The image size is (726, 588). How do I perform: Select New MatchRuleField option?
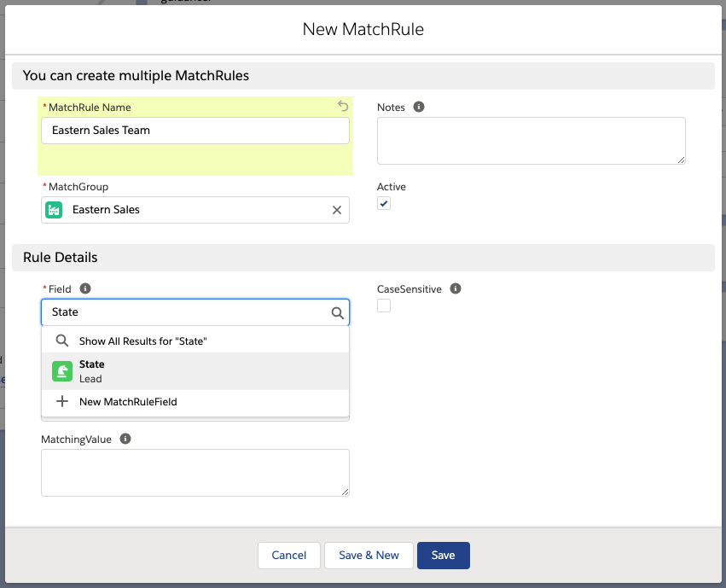(x=195, y=401)
